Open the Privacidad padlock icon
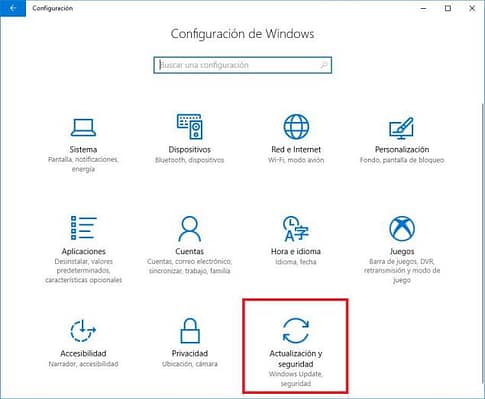 pyautogui.click(x=190, y=331)
